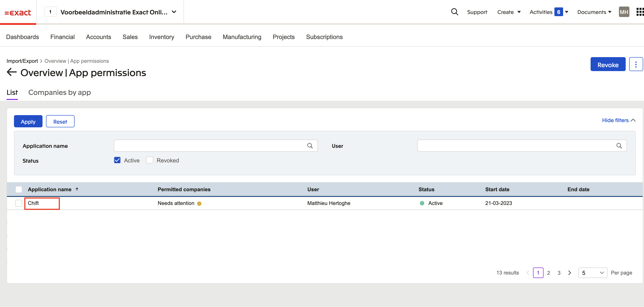Screen dimensions: 644x307
Task: Click the User filter search icon
Action: (x=619, y=146)
